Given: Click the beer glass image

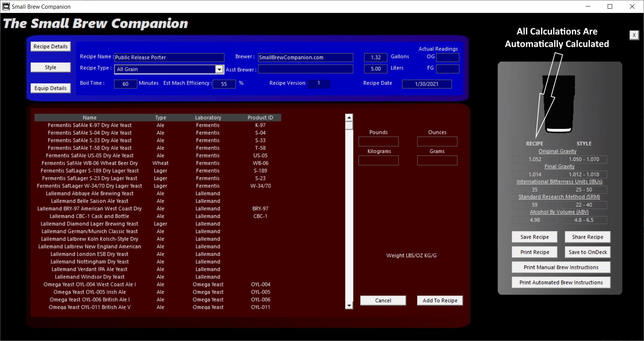Looking at the screenshot, I should [559, 104].
